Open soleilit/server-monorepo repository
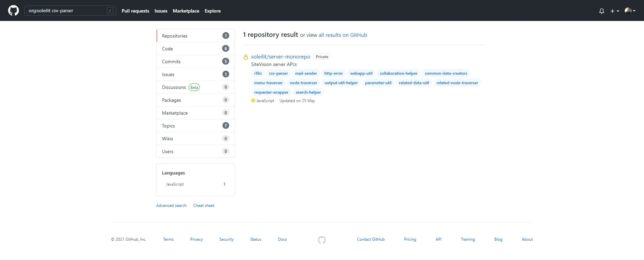 [281, 57]
